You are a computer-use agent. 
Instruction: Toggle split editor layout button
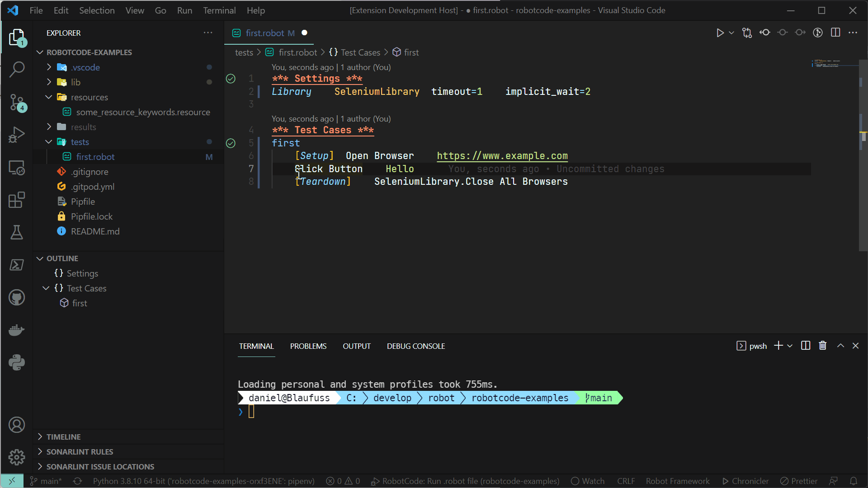835,33
